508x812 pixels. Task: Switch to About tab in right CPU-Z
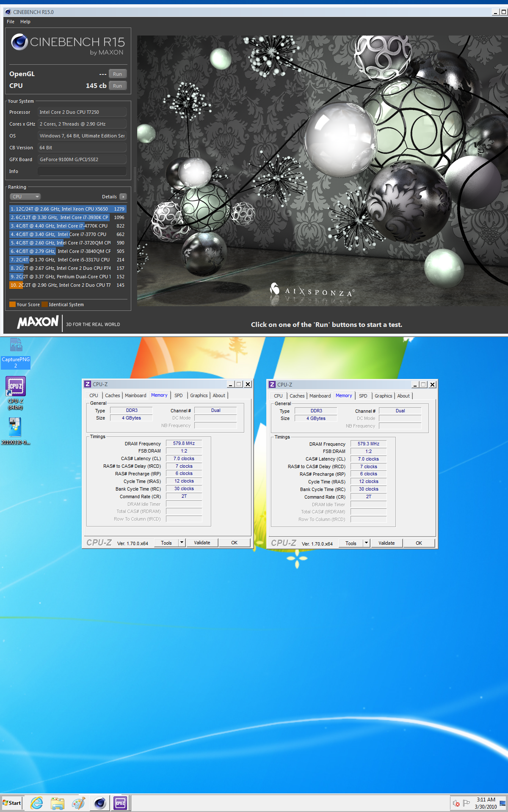(x=403, y=396)
